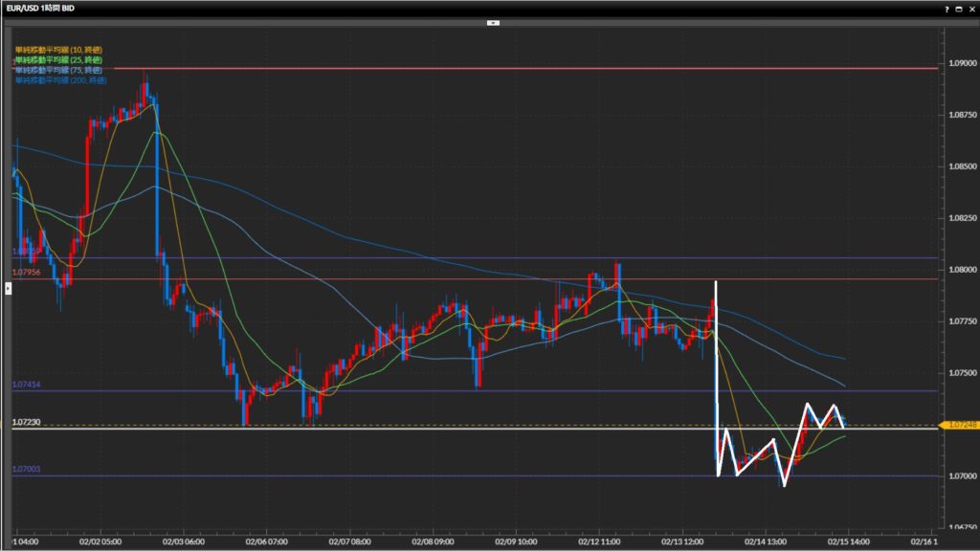The image size is (980, 551).
Task: Close the EUR/USD chart window
Action: point(970,8)
